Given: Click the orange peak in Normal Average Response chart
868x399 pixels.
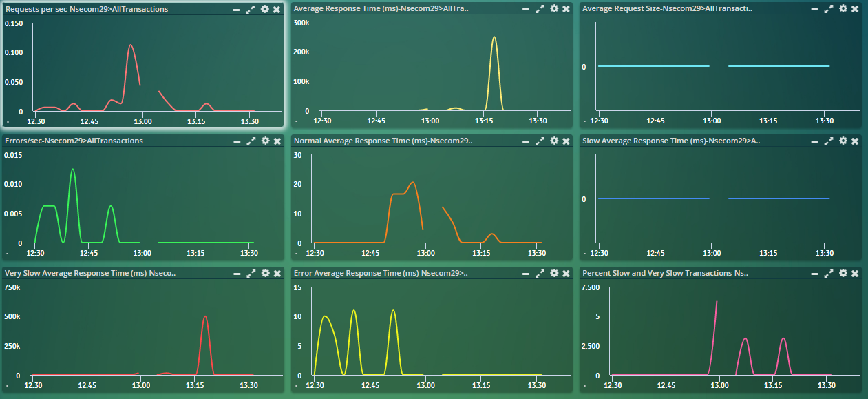Looking at the screenshot, I should 412,183.
